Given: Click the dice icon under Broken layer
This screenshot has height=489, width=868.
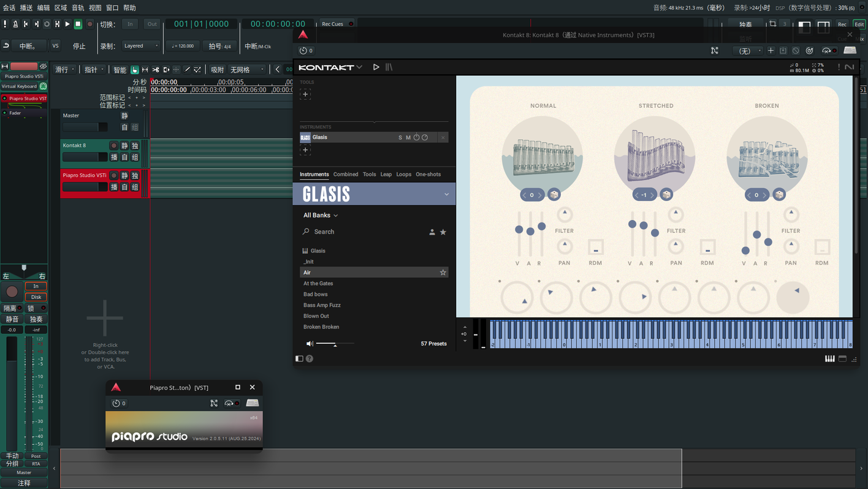Looking at the screenshot, I should (x=779, y=195).
